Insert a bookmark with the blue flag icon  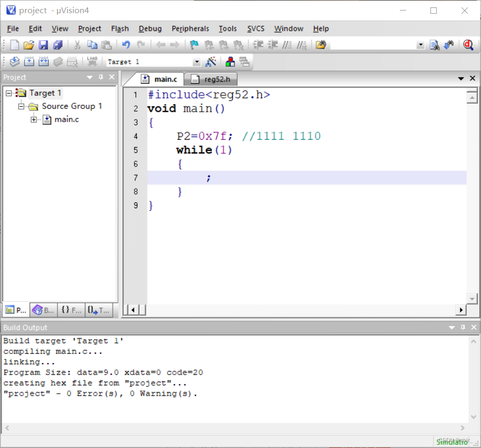click(x=194, y=45)
